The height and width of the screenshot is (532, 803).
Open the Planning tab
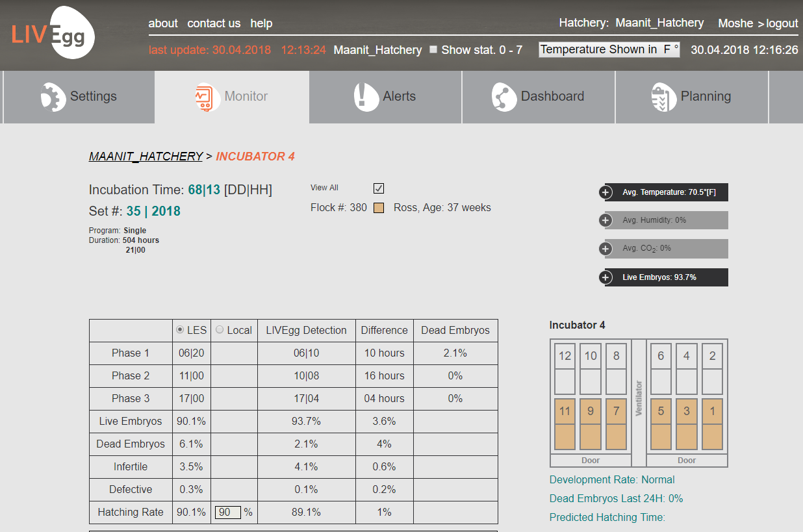point(692,97)
